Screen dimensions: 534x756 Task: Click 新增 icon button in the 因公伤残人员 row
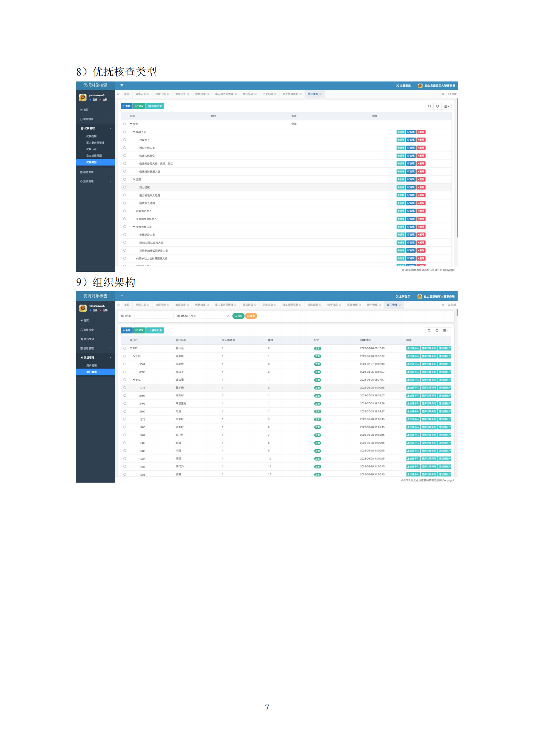point(400,148)
